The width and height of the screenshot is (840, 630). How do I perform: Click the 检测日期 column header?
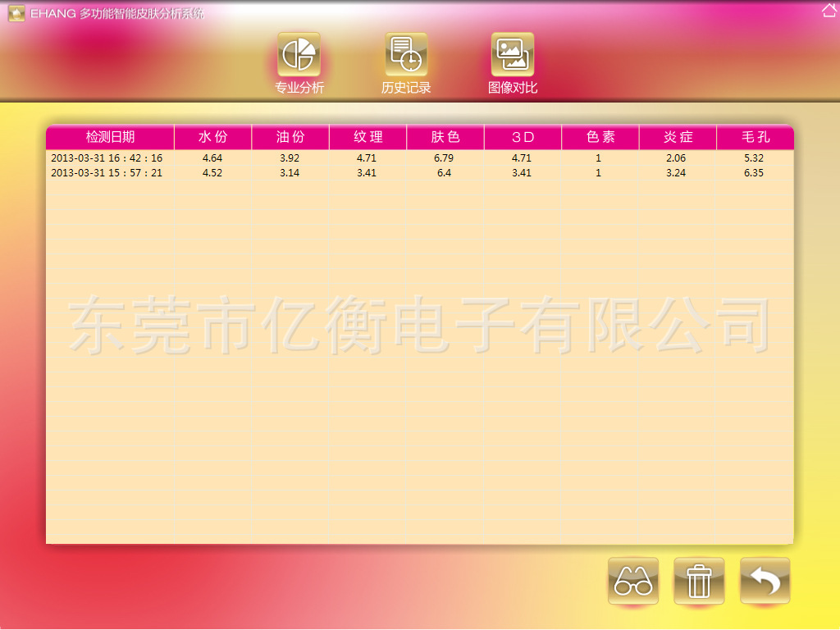pos(110,137)
